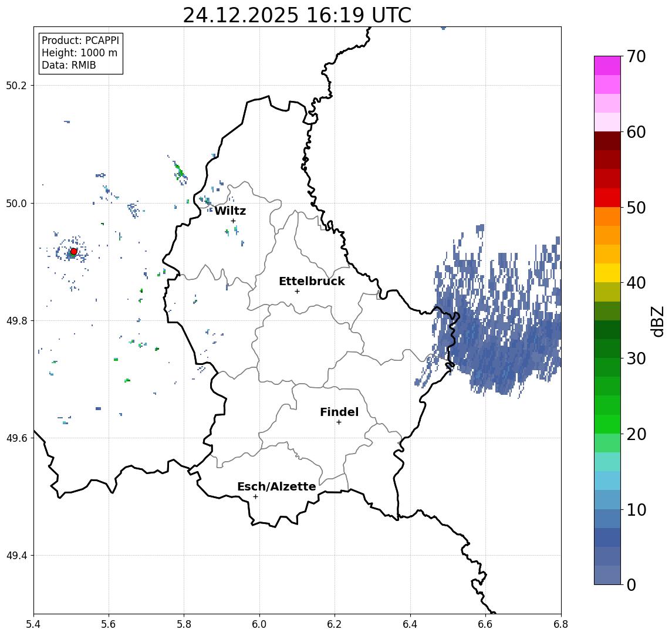Click the latitude axis label 49.8
Viewport: 672px width, 636px height.
tap(16, 320)
